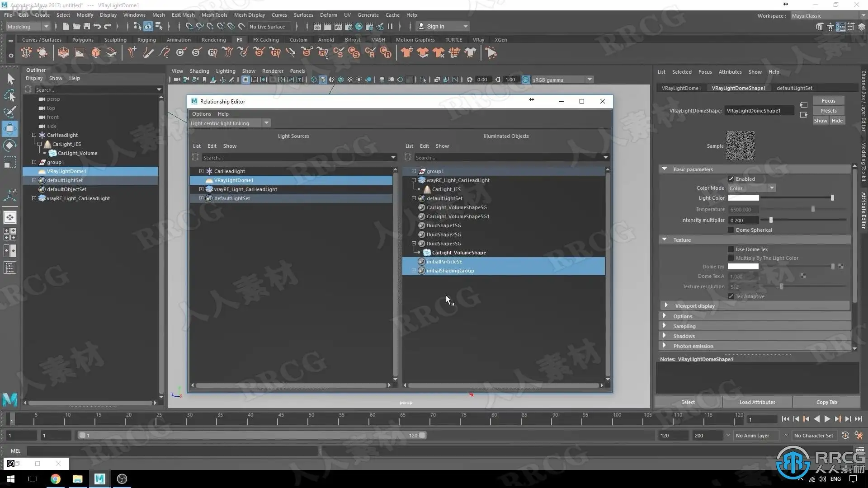Click the Intensity multiplier input field

click(x=743, y=221)
